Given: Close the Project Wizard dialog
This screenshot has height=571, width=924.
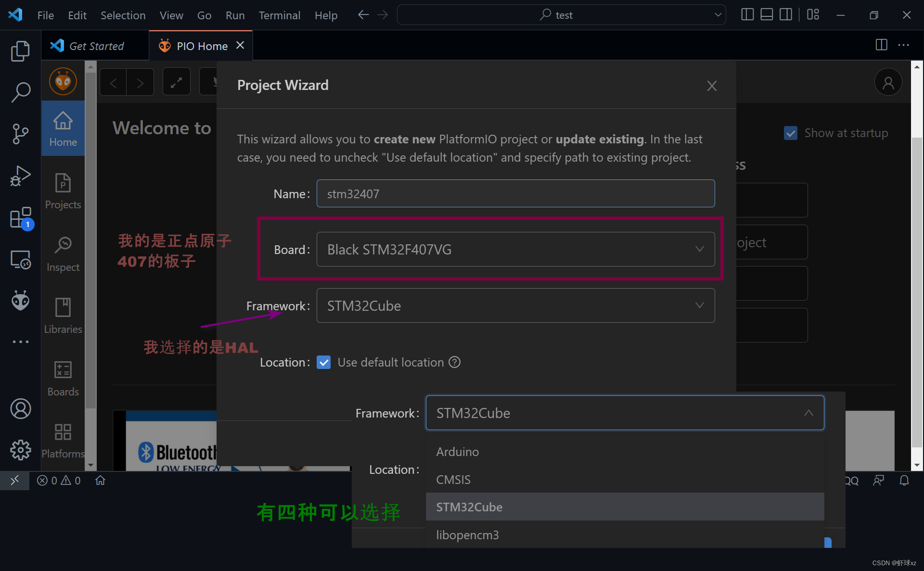Looking at the screenshot, I should point(712,86).
